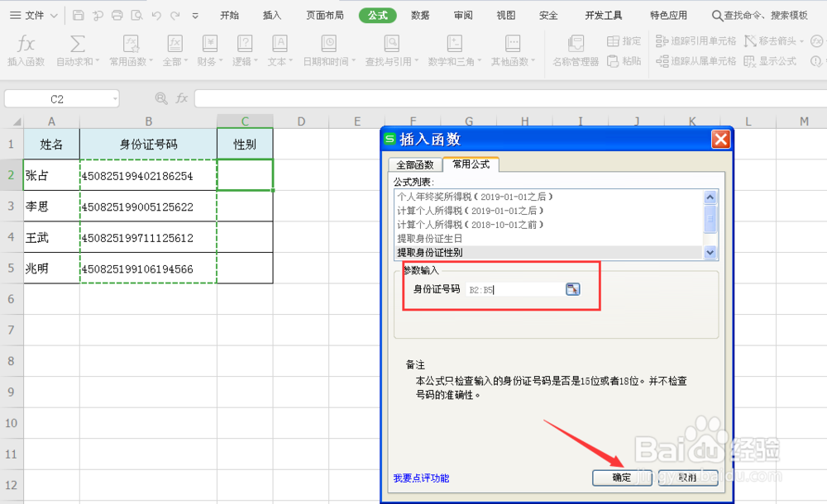
Task: Click the search commands (查找命令) box
Action: click(760, 16)
